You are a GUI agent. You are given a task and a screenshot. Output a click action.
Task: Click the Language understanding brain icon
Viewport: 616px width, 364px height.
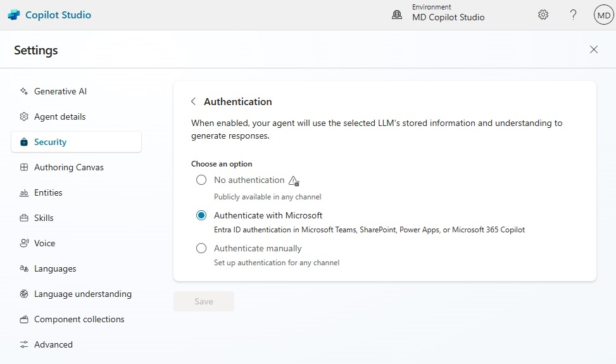pos(24,294)
